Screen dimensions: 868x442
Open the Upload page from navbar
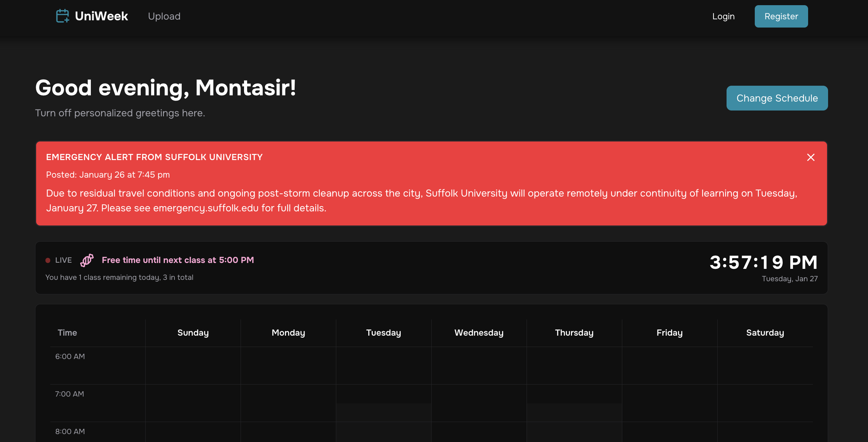coord(164,16)
